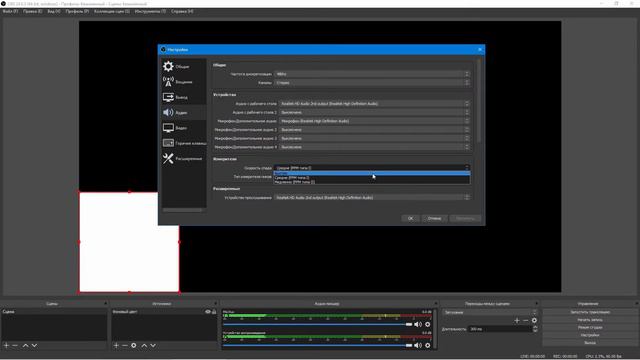
Task: Undock the Sources panel with its float icon
Action: coord(216,304)
